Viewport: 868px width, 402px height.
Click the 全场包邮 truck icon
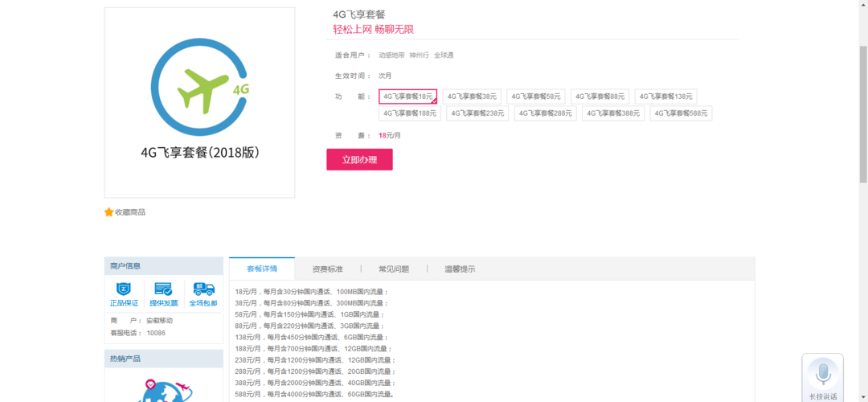(x=203, y=289)
